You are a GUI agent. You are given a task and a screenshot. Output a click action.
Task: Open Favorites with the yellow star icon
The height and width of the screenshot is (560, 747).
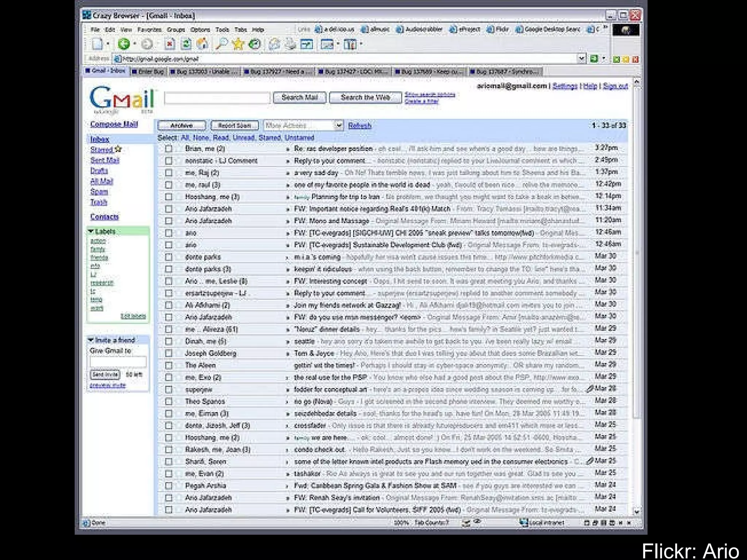click(238, 44)
